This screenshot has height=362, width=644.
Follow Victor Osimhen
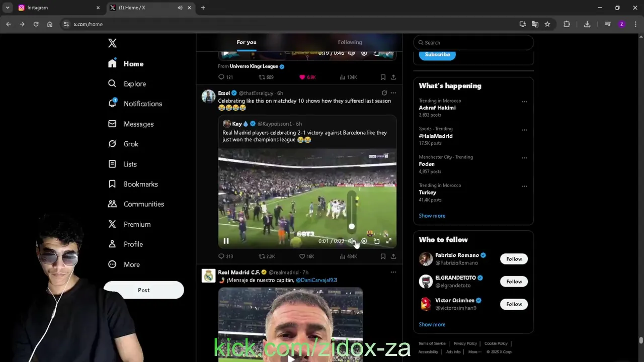point(514,304)
